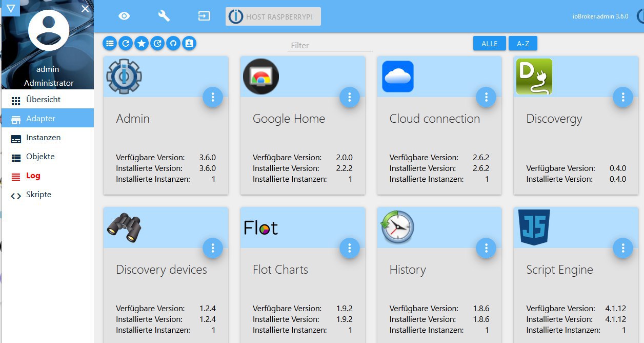The width and height of the screenshot is (644, 343).
Task: Click the triangle dropdown at menu top
Action: tap(11, 8)
